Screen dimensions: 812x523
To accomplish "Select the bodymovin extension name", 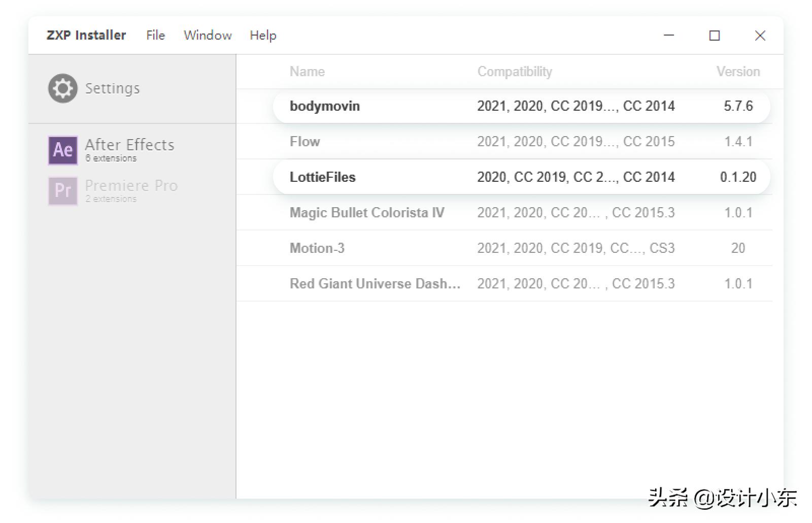I will click(325, 106).
